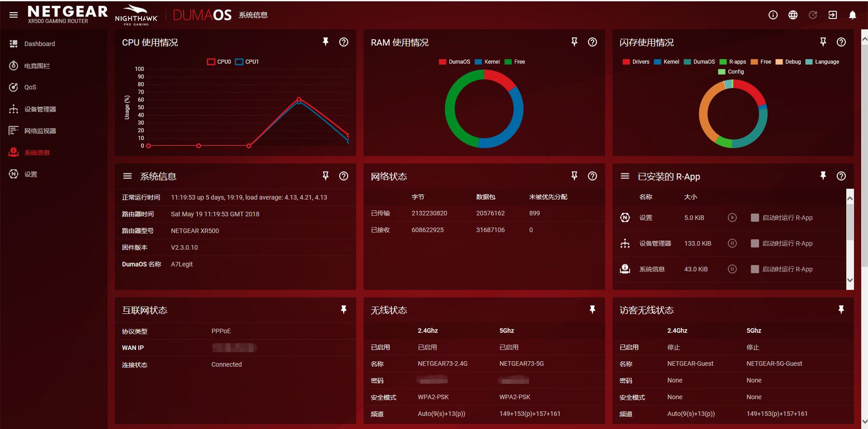868x429 pixels.
Task: Toggle the hamburger sidebar menu
Action: 14,15
